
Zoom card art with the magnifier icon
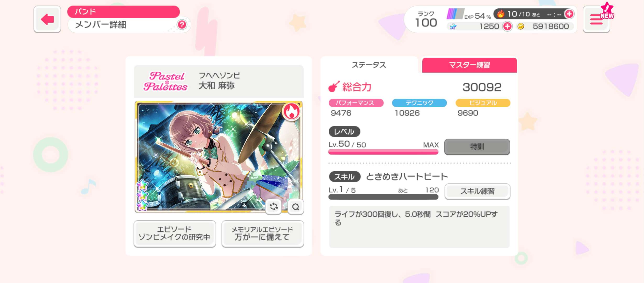[x=296, y=207]
